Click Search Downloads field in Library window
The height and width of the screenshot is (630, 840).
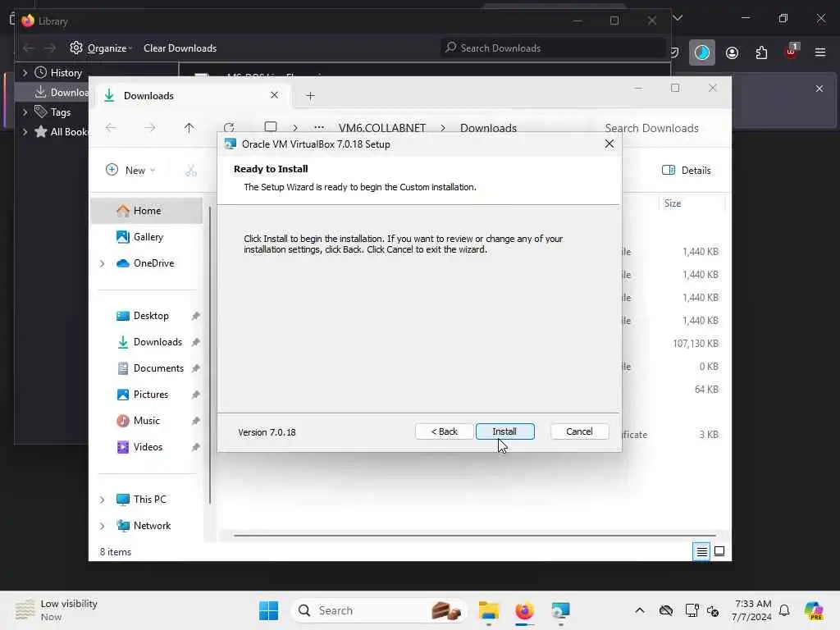553,48
